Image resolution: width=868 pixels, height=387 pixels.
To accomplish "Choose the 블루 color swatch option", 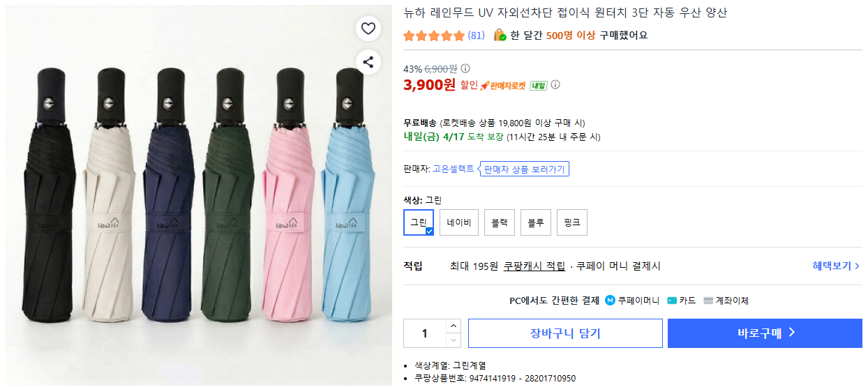I will click(x=536, y=222).
